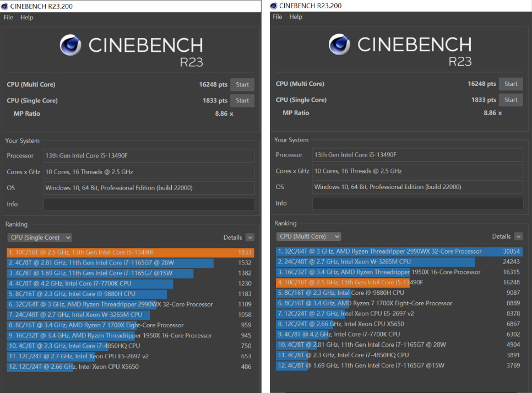Viewport: 532px width, 393px height.
Task: Click Cinebench sphere logo in right window
Action: click(x=339, y=45)
